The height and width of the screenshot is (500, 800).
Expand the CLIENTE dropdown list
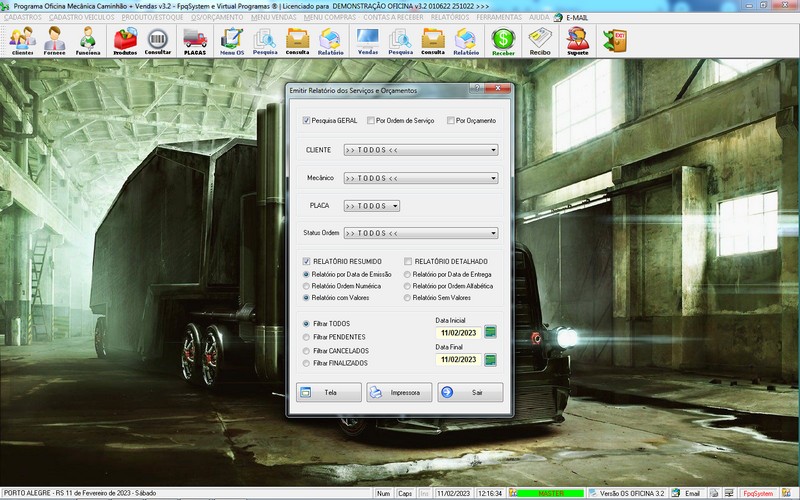point(494,151)
